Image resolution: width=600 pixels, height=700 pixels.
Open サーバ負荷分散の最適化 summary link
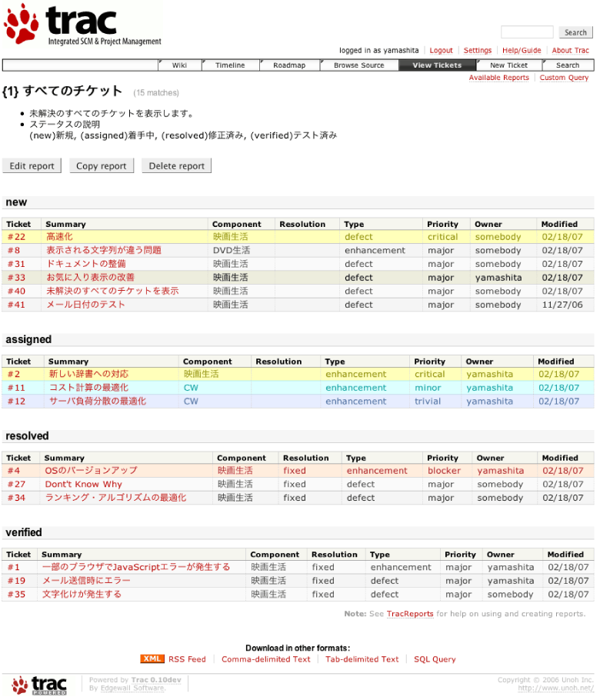[x=98, y=402]
